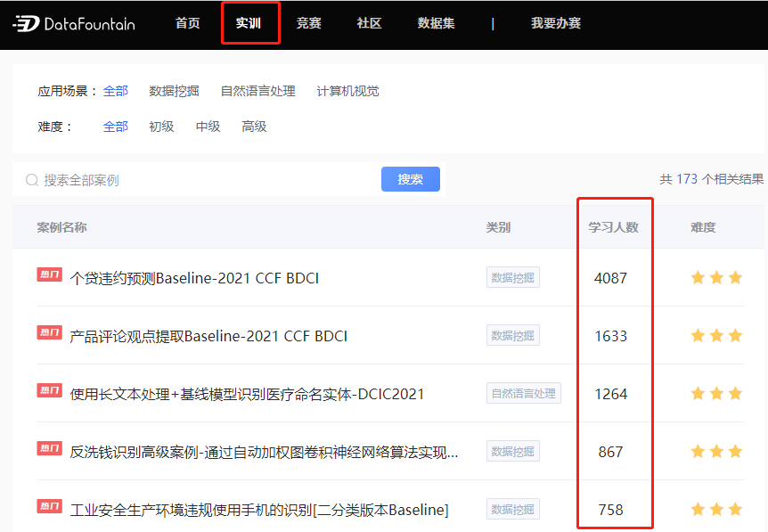Click the hot badge beside 个贷违约预测Baseline
768x532 pixels.
(50, 274)
